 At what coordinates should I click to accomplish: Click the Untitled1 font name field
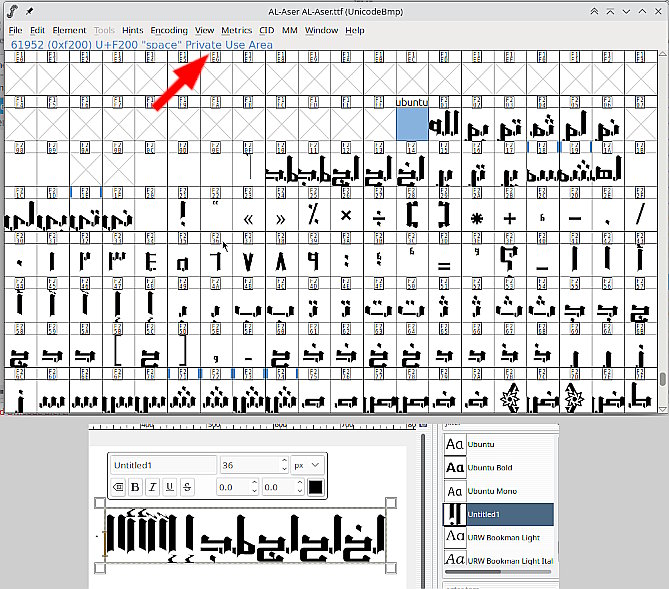[162, 465]
